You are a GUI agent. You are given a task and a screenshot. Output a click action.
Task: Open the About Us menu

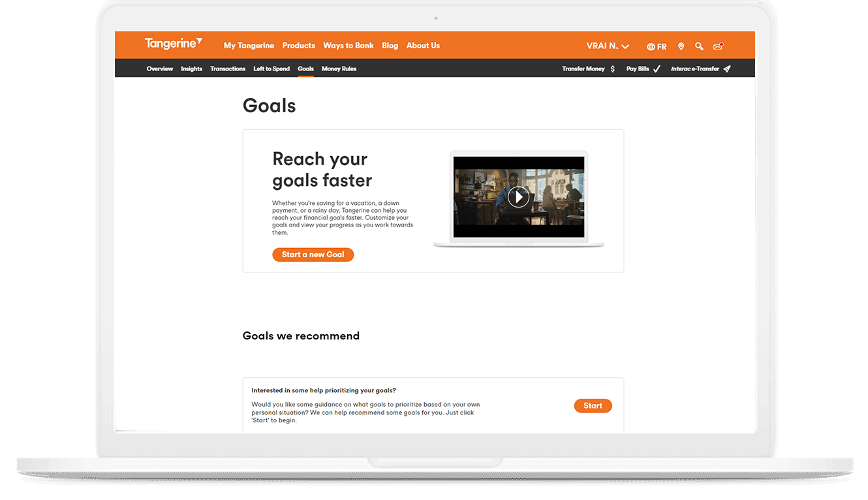pyautogui.click(x=423, y=46)
